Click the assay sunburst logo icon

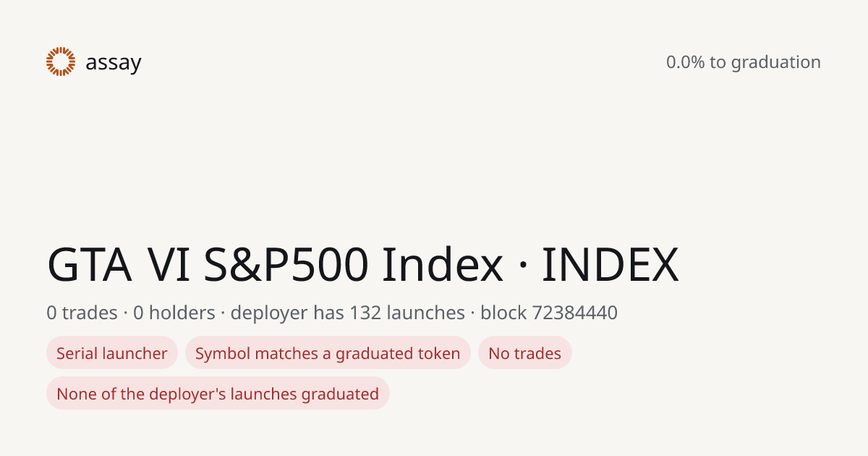coord(61,62)
